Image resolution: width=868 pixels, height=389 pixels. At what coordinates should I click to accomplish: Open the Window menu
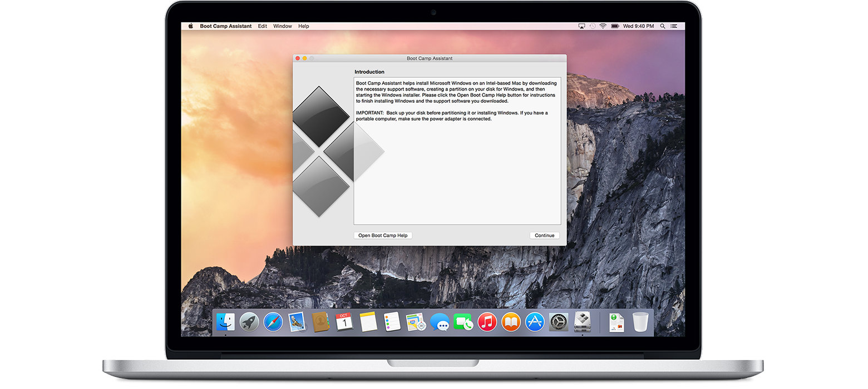pyautogui.click(x=283, y=26)
